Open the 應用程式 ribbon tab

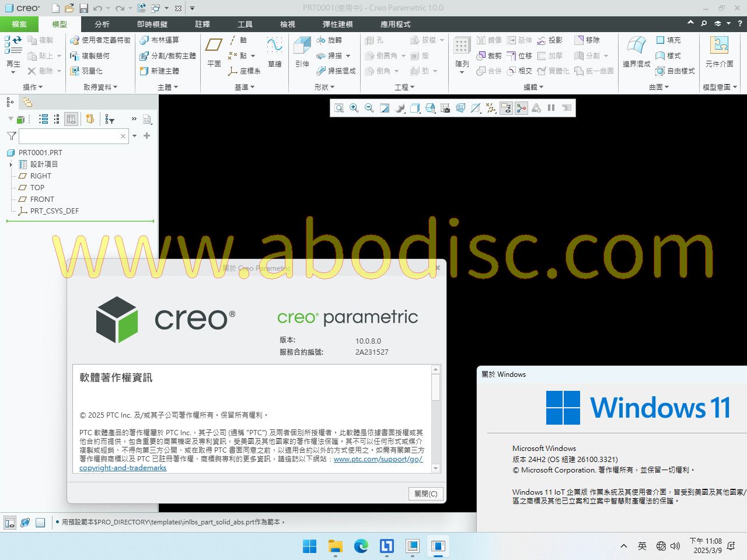click(x=396, y=24)
